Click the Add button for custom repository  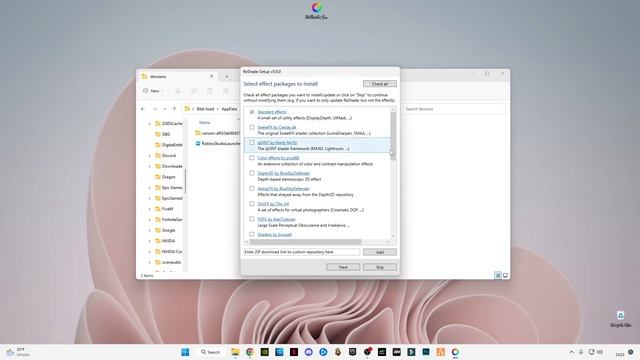(x=380, y=252)
